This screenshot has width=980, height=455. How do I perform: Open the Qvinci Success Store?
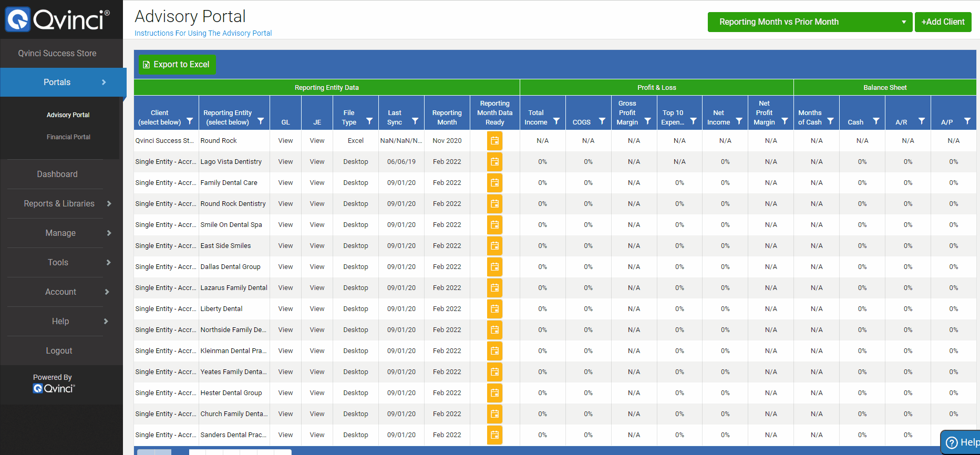tap(57, 53)
